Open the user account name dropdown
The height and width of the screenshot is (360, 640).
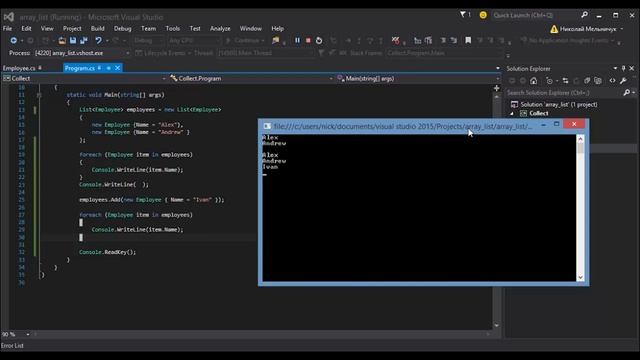[590, 29]
